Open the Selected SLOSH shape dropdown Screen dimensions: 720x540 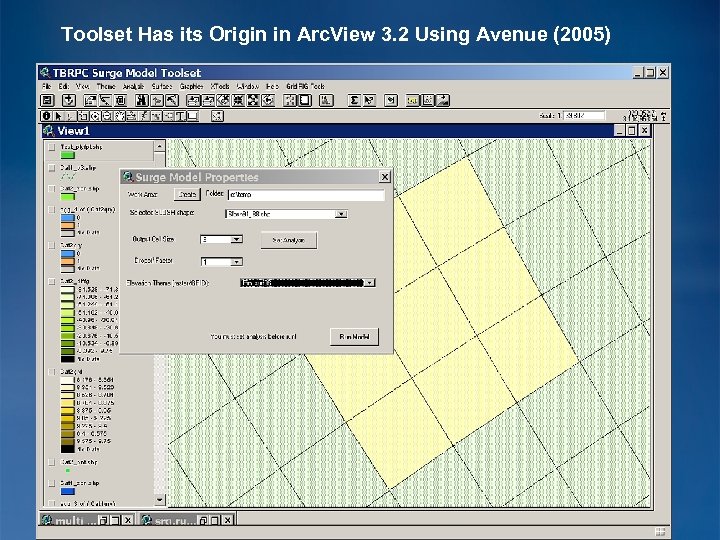[x=341, y=214]
